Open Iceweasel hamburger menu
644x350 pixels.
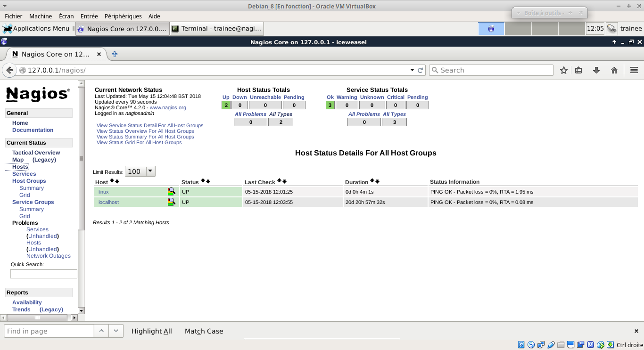pos(634,70)
